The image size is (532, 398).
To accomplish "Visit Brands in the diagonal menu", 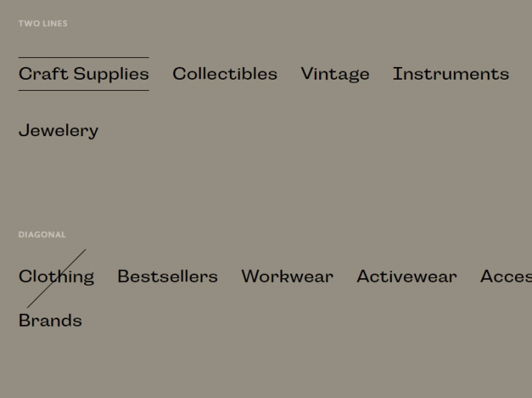I will point(50,321).
